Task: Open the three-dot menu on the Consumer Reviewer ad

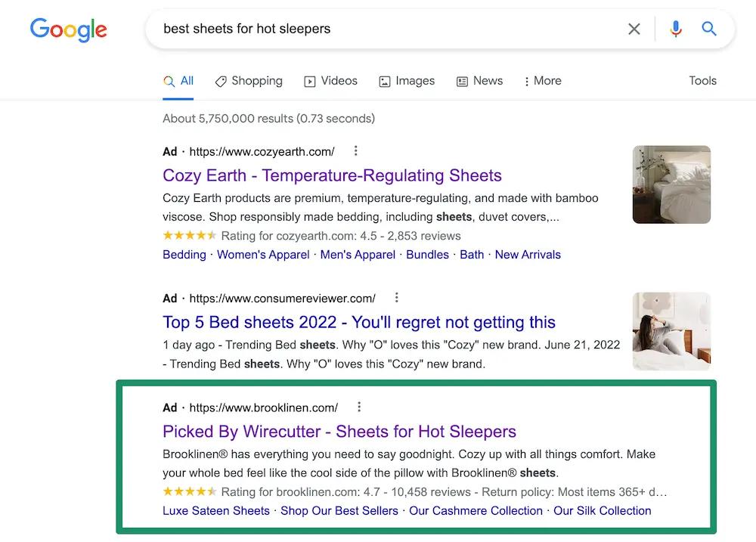Action: (396, 297)
